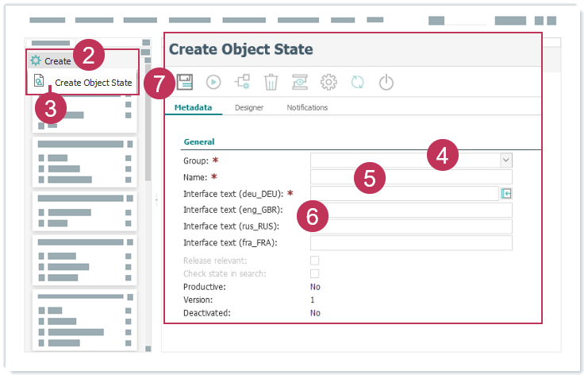Select Create Object State menu entry
Image resolution: width=588 pixels, height=379 pixels.
coord(93,82)
